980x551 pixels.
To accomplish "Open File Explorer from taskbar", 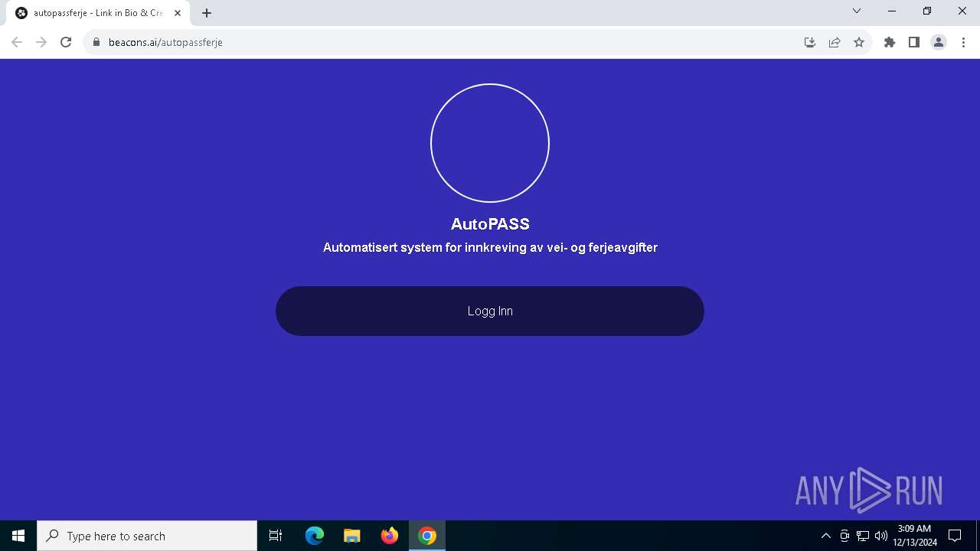I will [x=352, y=536].
